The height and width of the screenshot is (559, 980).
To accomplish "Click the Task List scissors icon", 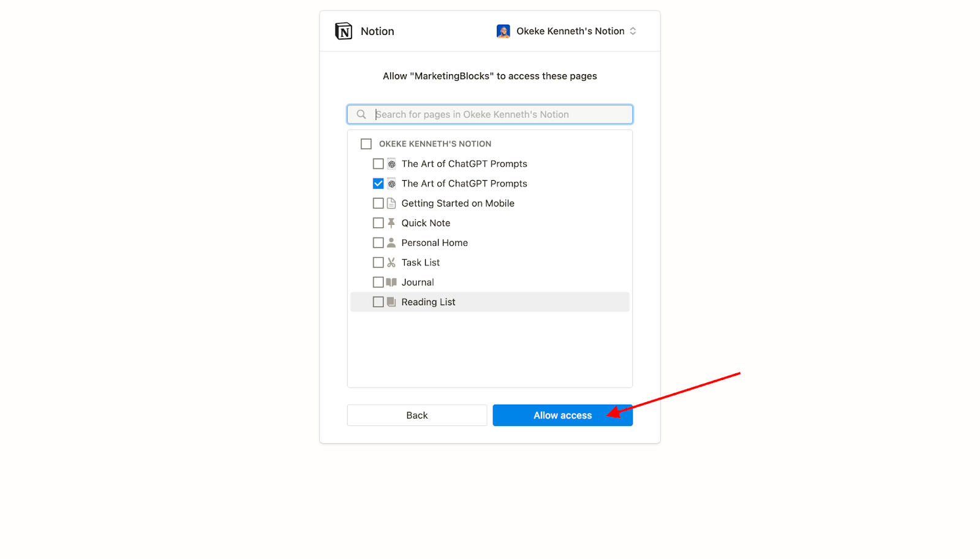I will (x=391, y=262).
